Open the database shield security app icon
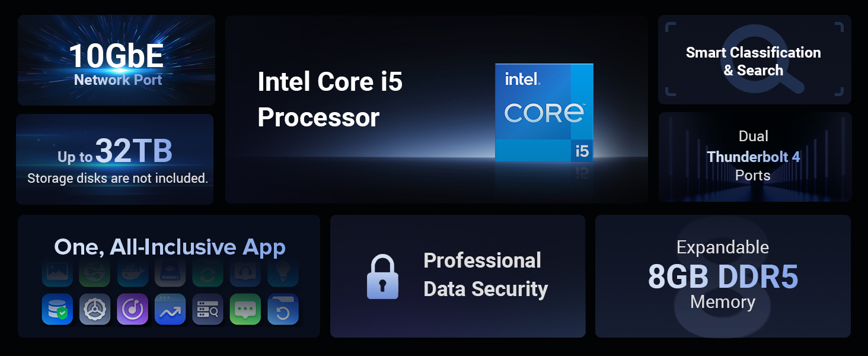Image resolution: width=868 pixels, height=356 pixels. pos(58,309)
